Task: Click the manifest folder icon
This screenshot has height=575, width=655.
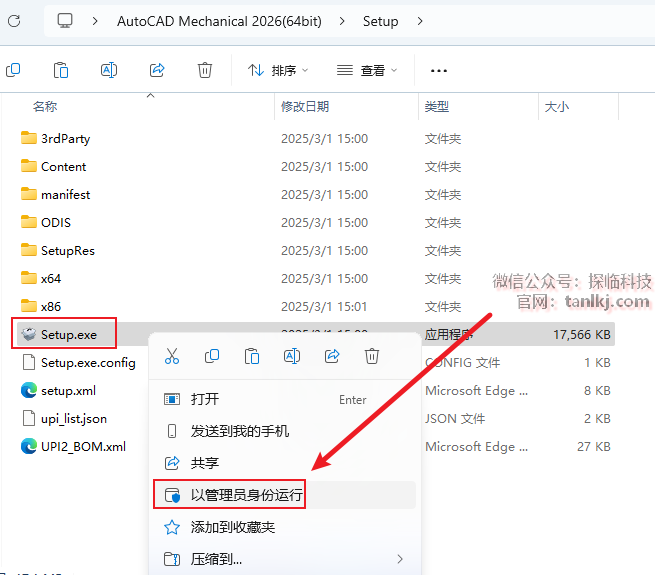Action: click(x=28, y=193)
